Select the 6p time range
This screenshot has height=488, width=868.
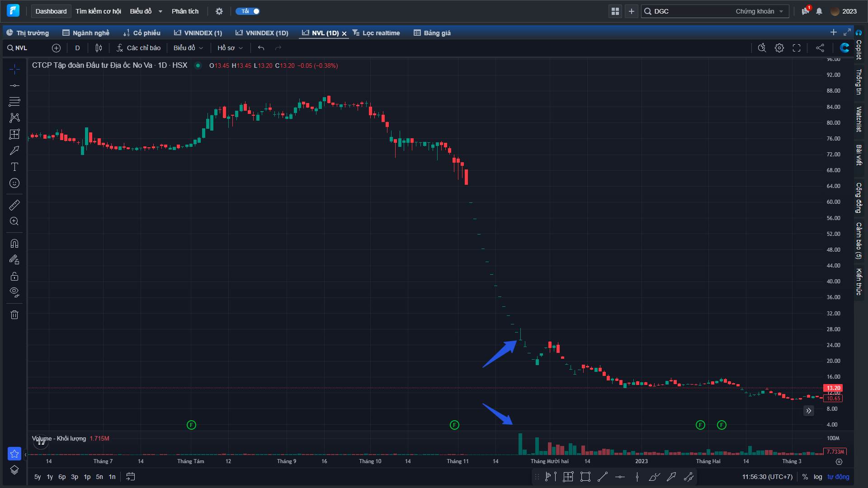62,477
